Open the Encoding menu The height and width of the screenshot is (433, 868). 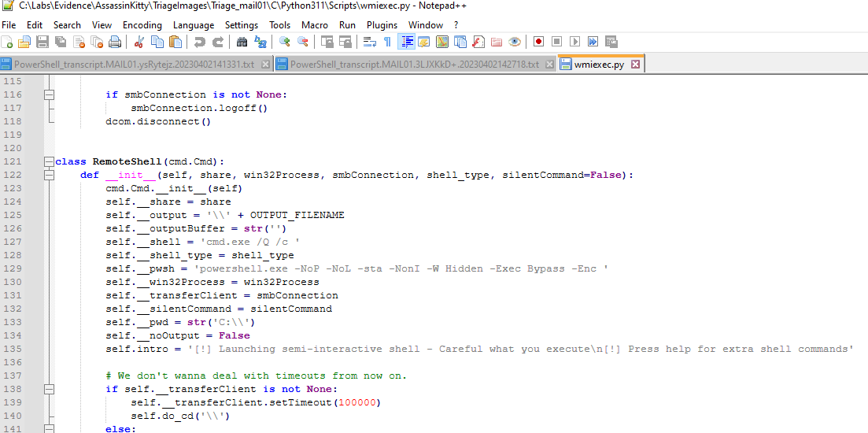(142, 25)
